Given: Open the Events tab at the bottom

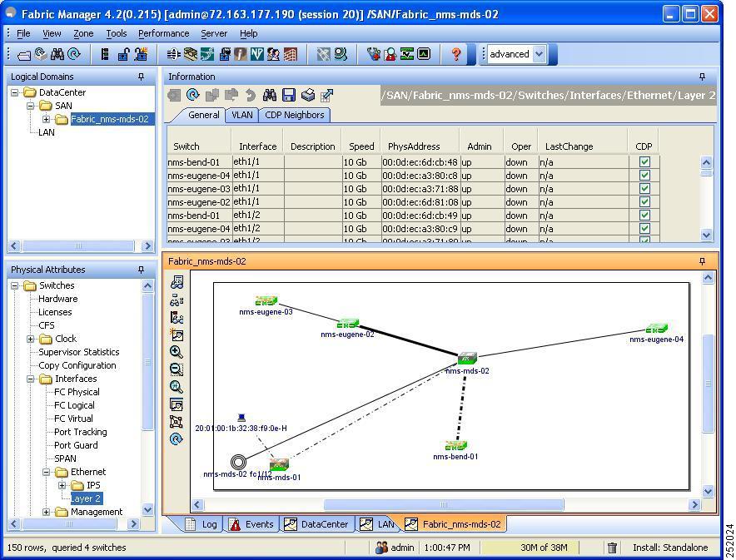Looking at the screenshot, I should pyautogui.click(x=252, y=524).
